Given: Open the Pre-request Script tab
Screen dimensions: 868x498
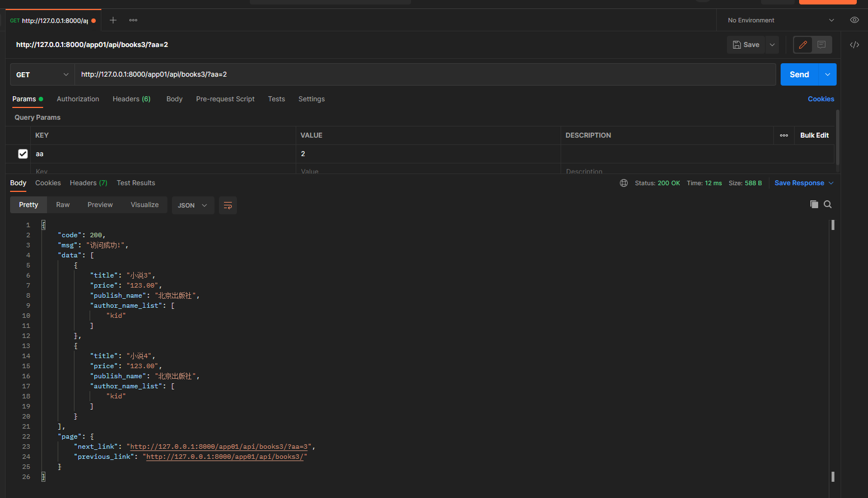Looking at the screenshot, I should [225, 99].
